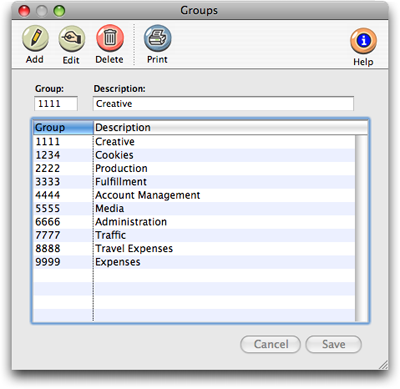
Task: Select group code 3333
Action: [48, 182]
